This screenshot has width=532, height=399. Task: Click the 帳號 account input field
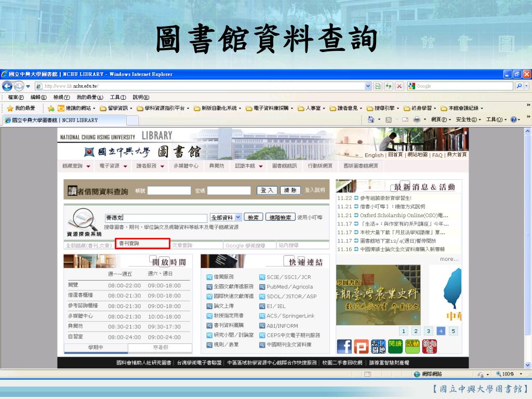[169, 190]
